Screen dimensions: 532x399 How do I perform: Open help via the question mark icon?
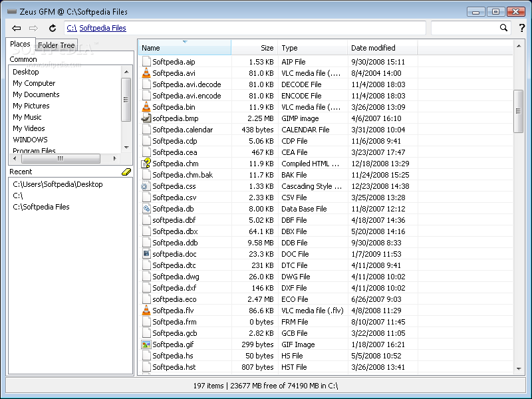[521, 28]
